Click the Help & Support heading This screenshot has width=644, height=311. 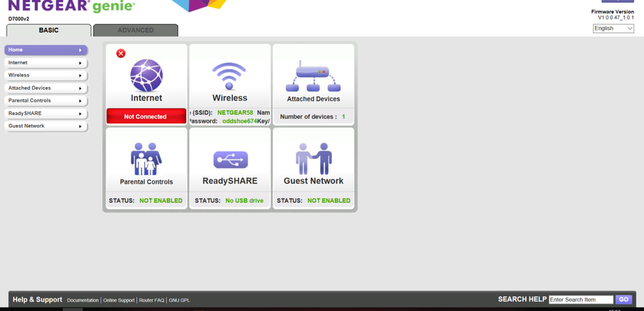(37, 299)
